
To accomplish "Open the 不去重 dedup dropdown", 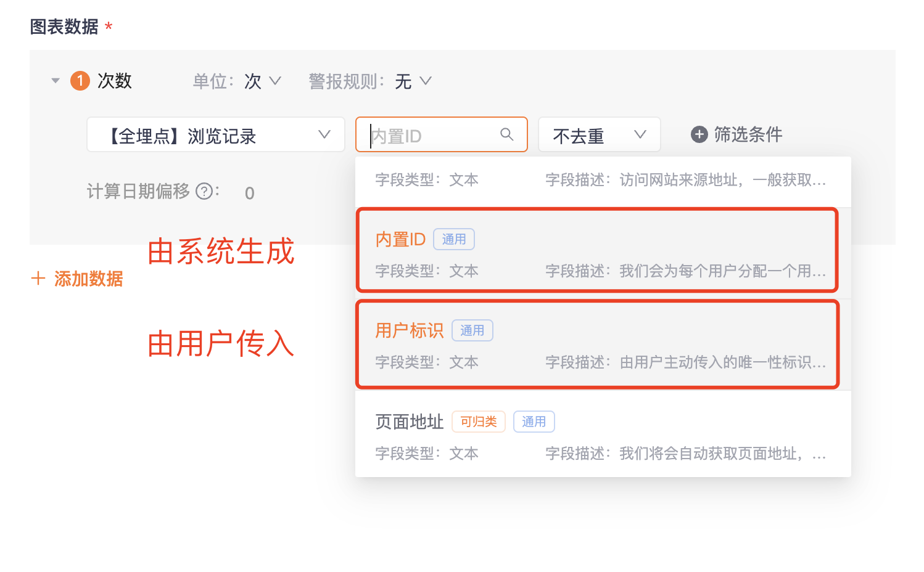I will coord(599,135).
